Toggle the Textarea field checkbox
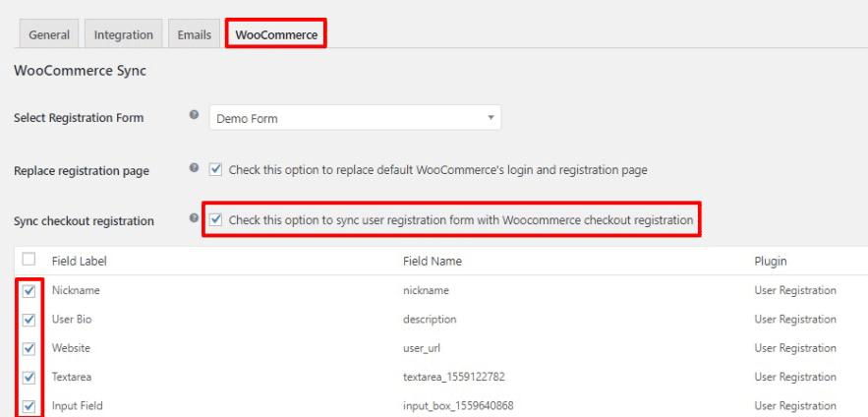 pyautogui.click(x=29, y=378)
